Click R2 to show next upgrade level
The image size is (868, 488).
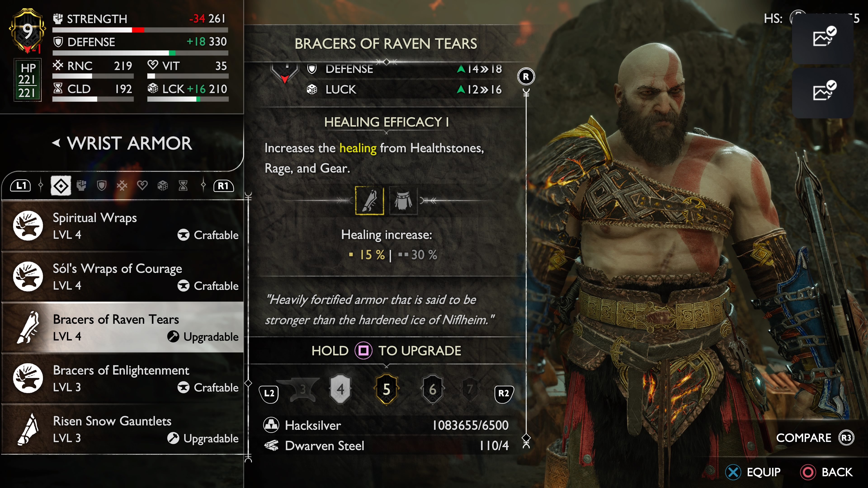tap(504, 394)
